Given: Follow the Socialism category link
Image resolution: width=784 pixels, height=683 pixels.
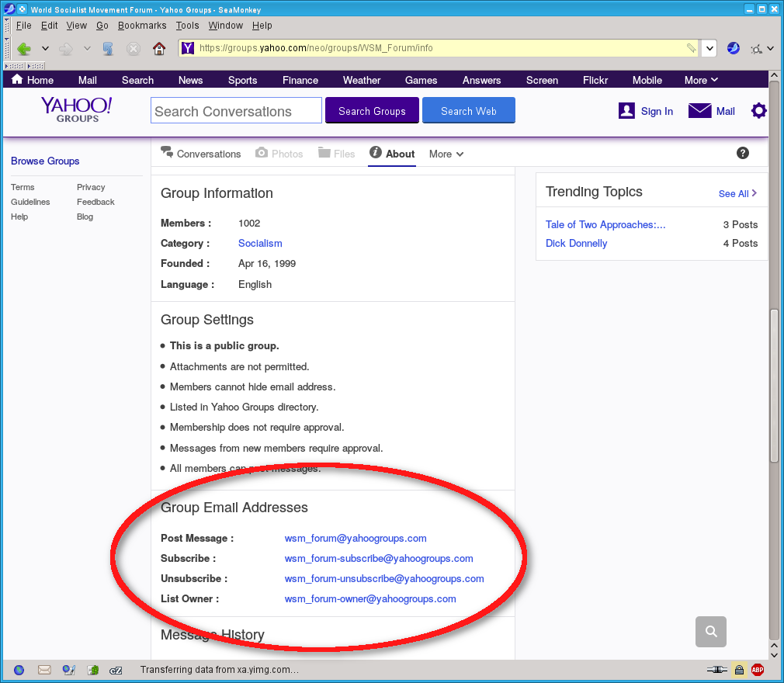Looking at the screenshot, I should click(x=260, y=243).
